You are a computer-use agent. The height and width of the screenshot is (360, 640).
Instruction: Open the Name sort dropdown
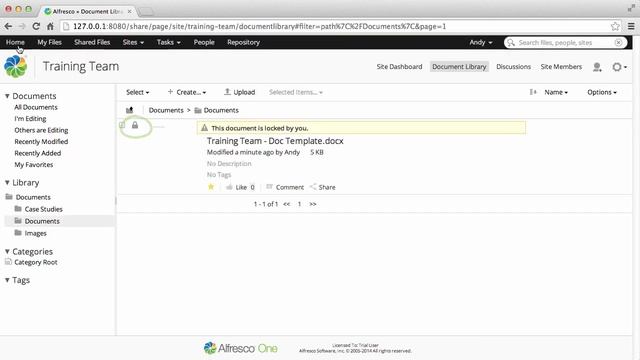point(556,92)
